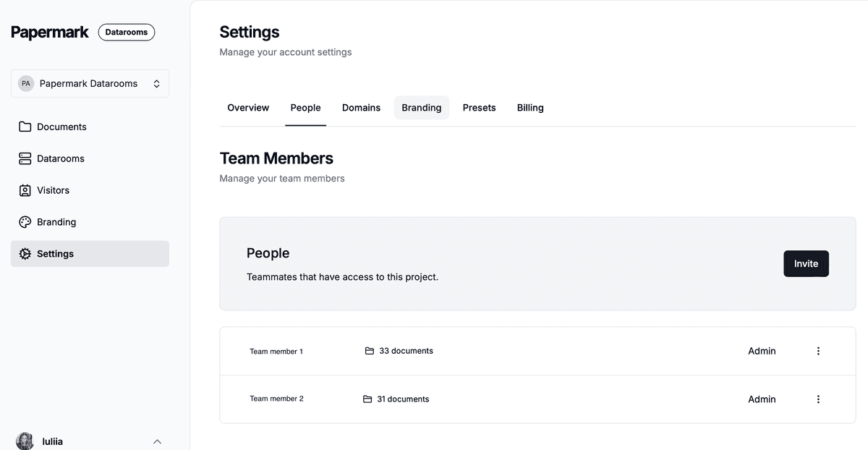Click the Settings gear icon in sidebar
868x450 pixels.
point(25,254)
